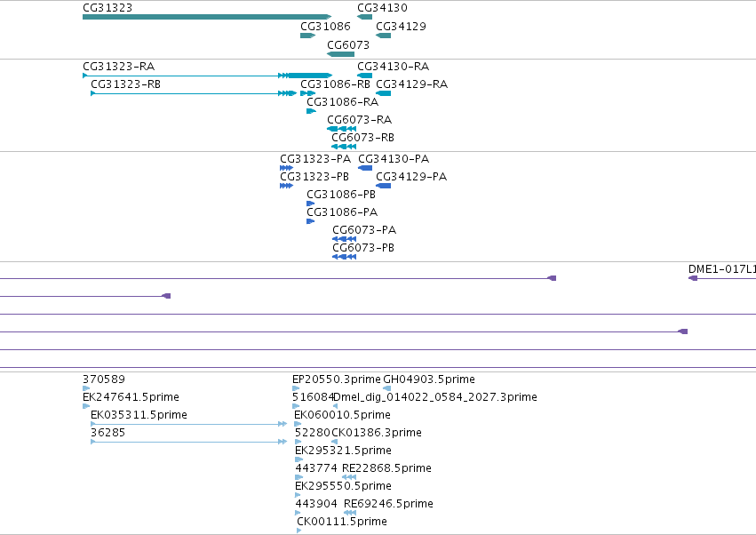Viewport: 756px width, 535px height.
Task: Click the CK00111.5prime EST label
Action: (342, 522)
